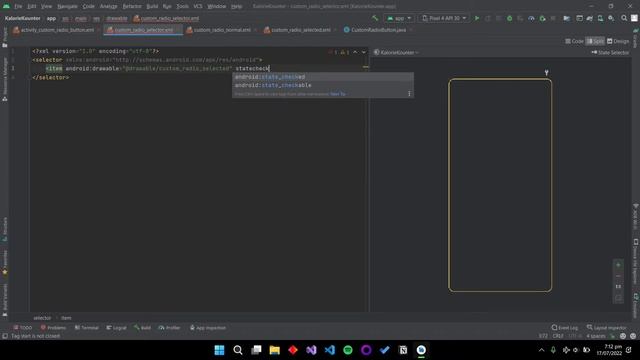Open the Refactor menu
Screen dimensions: 640x360
pos(132,6)
